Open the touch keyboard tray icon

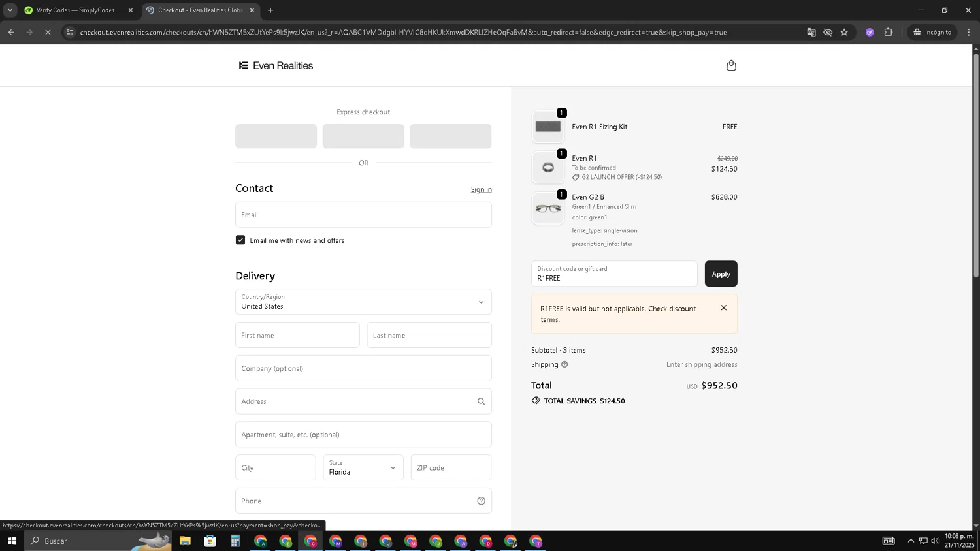click(x=888, y=541)
